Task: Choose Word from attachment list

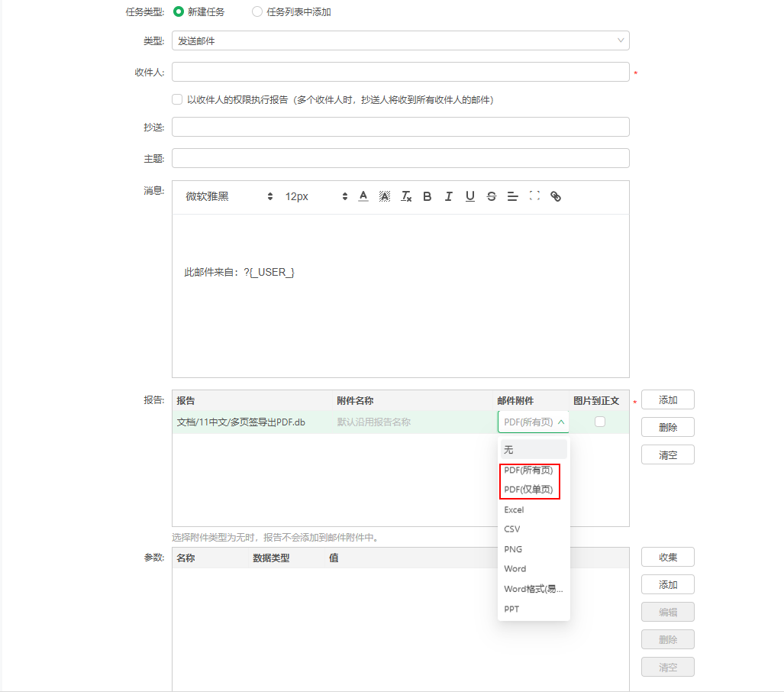Action: [534, 569]
